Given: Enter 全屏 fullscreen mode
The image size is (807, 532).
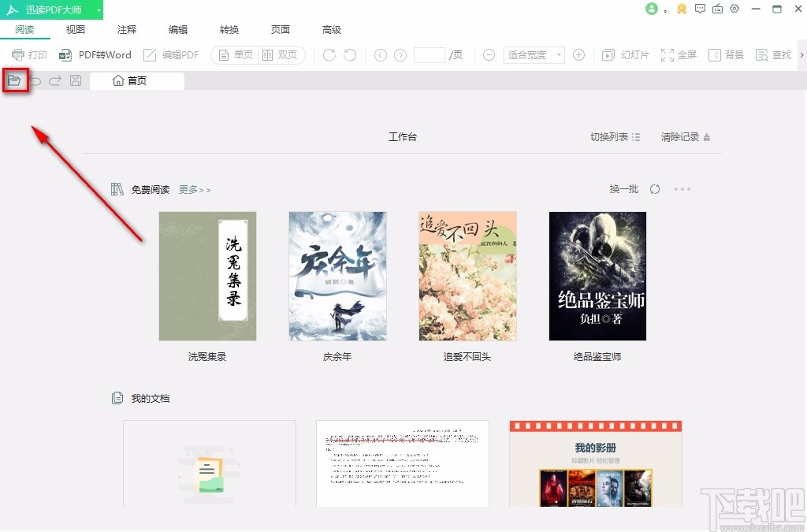Looking at the screenshot, I should [x=679, y=55].
